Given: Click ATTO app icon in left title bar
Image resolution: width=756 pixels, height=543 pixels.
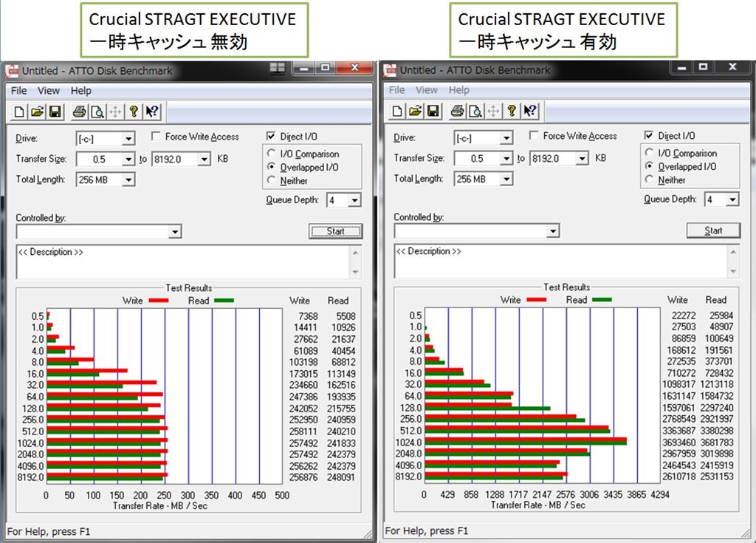Looking at the screenshot, I should 12,71.
